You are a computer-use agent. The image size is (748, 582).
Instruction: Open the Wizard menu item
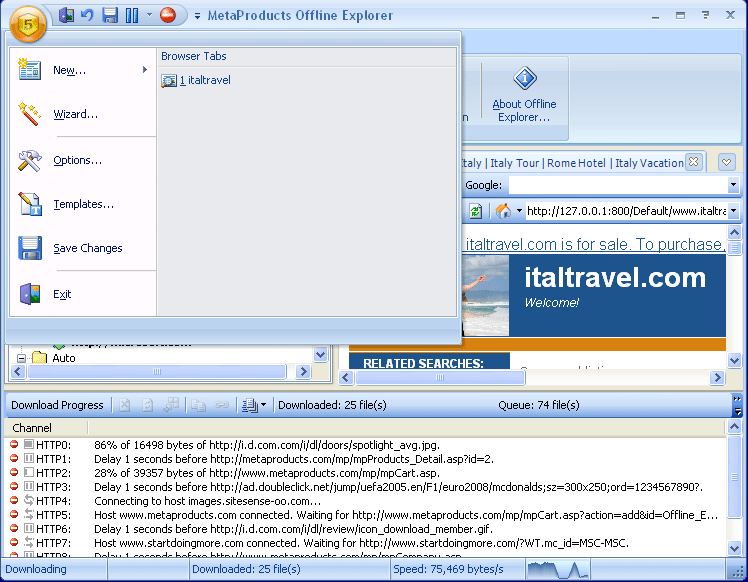pyautogui.click(x=76, y=115)
